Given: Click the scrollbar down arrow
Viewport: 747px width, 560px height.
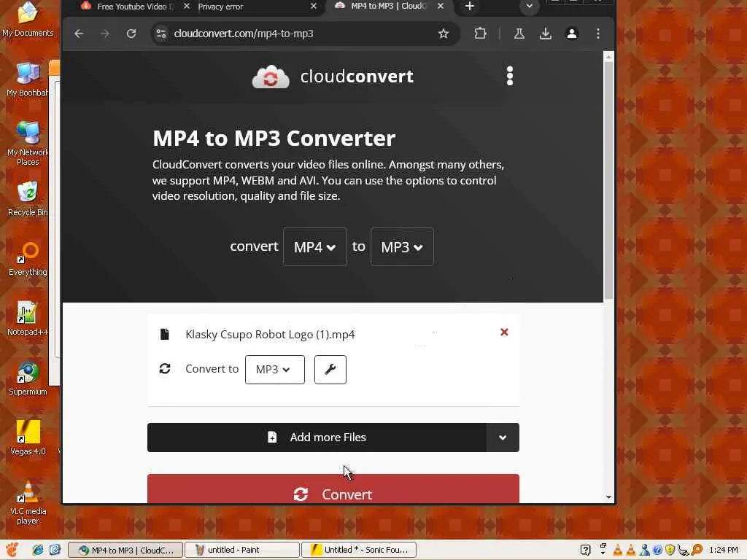Looking at the screenshot, I should [608, 497].
